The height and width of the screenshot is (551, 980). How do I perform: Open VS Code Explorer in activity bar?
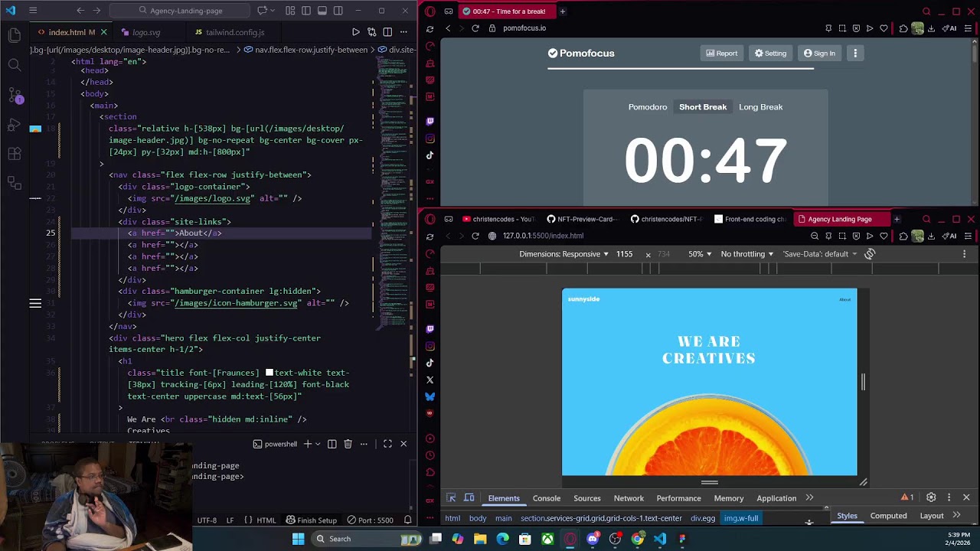[x=15, y=34]
